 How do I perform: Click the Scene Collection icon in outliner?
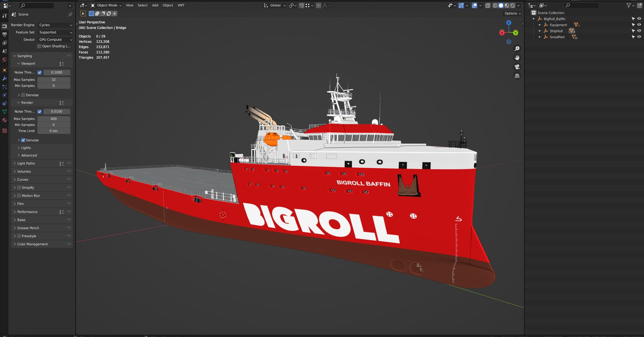[534, 13]
